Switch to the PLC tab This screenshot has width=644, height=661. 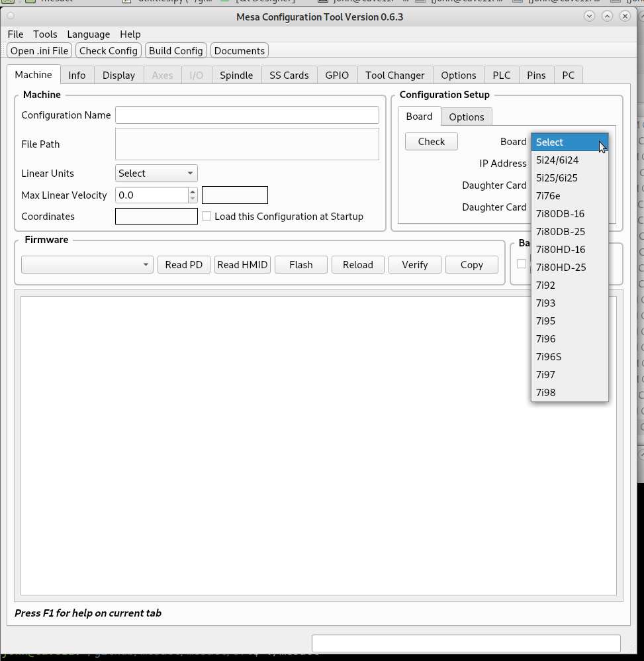click(x=502, y=75)
